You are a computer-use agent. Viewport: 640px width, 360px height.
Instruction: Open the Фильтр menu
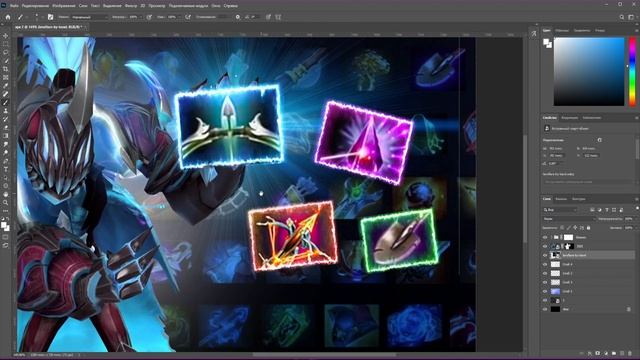(x=131, y=6)
